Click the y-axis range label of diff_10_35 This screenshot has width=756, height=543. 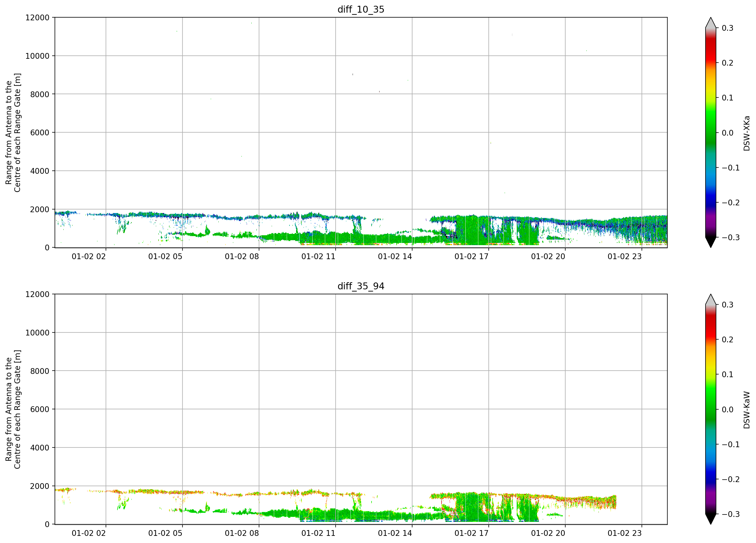(x=13, y=132)
